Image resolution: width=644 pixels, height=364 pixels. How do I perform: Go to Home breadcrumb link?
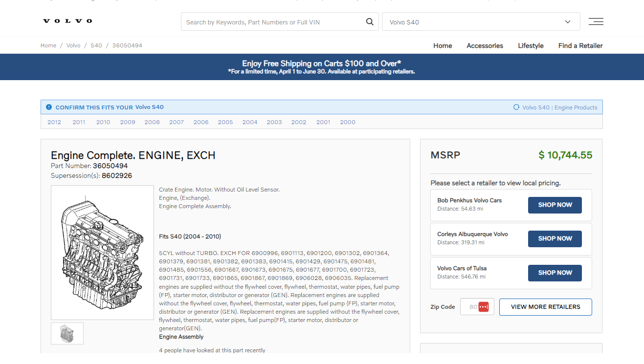tap(48, 45)
